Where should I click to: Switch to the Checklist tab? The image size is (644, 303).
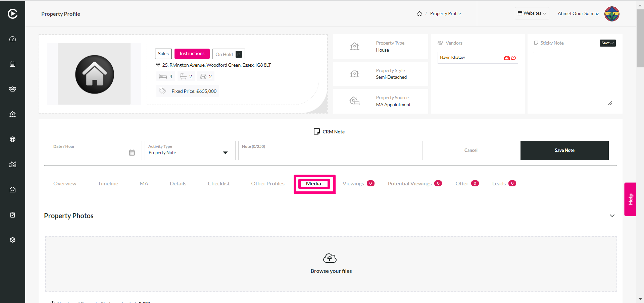[219, 184]
